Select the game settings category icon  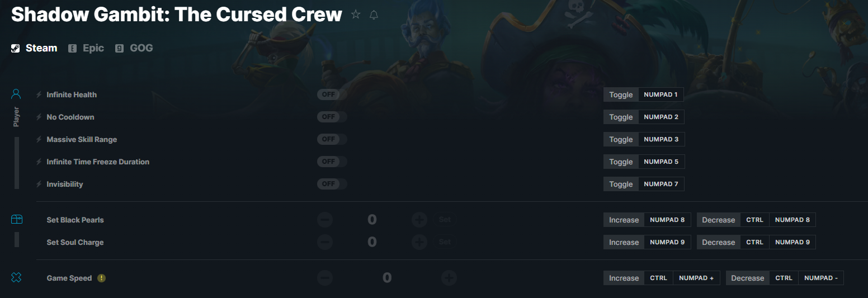pyautogui.click(x=16, y=277)
